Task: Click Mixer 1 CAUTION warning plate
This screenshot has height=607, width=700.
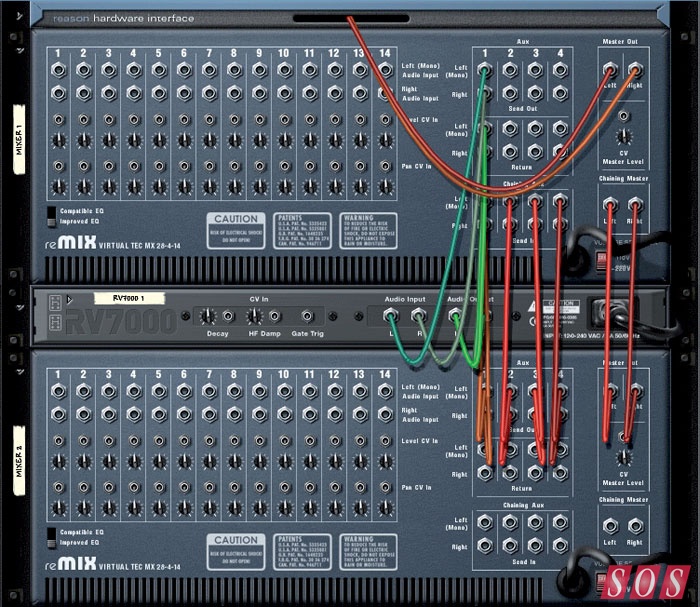Action: click(x=236, y=231)
